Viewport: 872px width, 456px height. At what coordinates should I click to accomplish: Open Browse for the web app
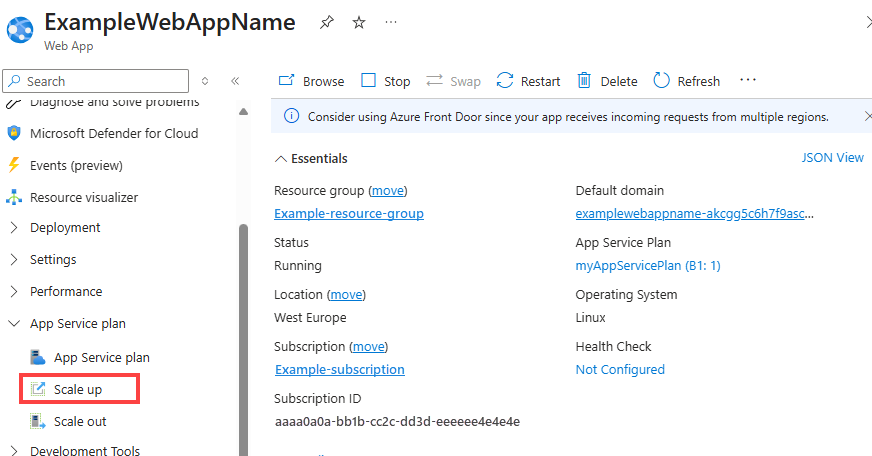(311, 81)
